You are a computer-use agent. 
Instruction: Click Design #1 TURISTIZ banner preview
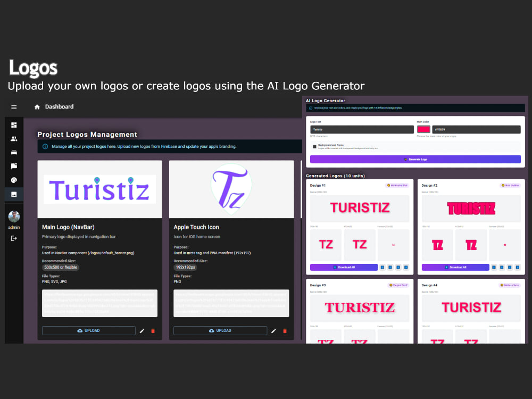click(x=360, y=207)
